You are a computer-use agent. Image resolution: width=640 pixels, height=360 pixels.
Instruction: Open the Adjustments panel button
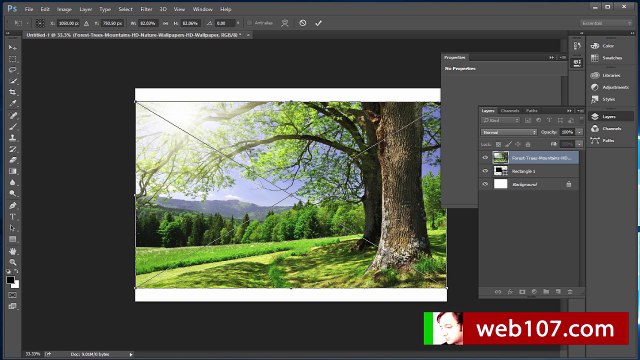click(x=610, y=87)
